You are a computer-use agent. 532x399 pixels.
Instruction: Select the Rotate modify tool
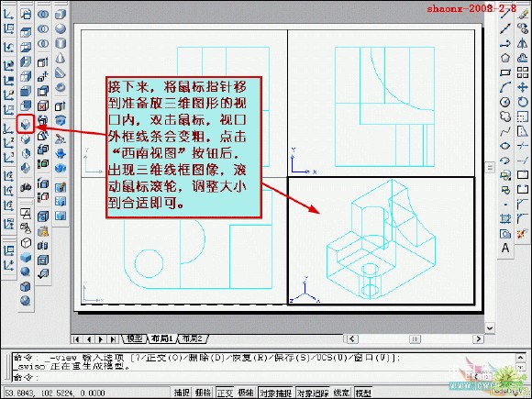pos(523,102)
